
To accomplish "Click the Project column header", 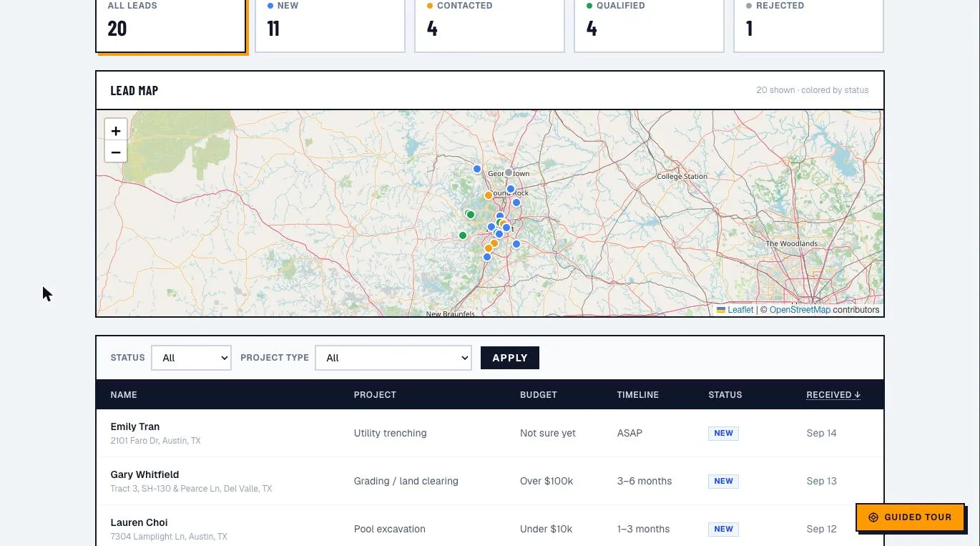I will point(375,395).
